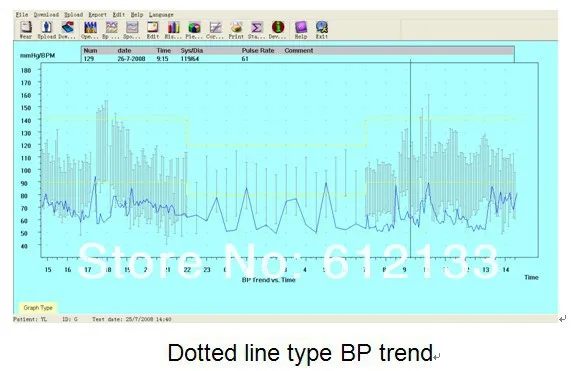Open the Edit menu
The image size is (577, 371).
(x=118, y=15)
